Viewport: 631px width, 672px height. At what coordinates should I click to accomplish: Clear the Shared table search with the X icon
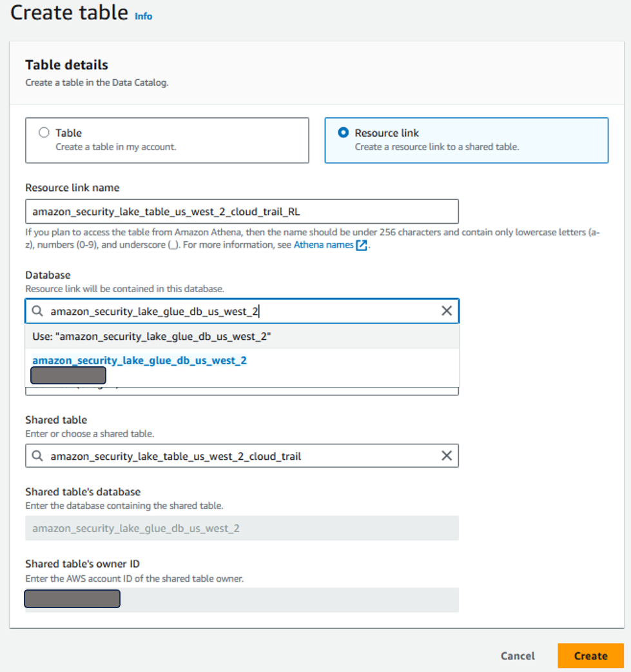pyautogui.click(x=447, y=455)
